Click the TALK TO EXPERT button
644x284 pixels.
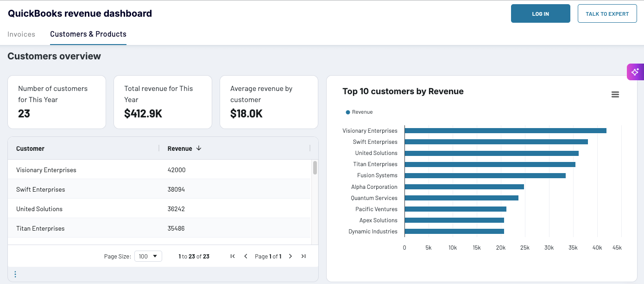tap(607, 13)
